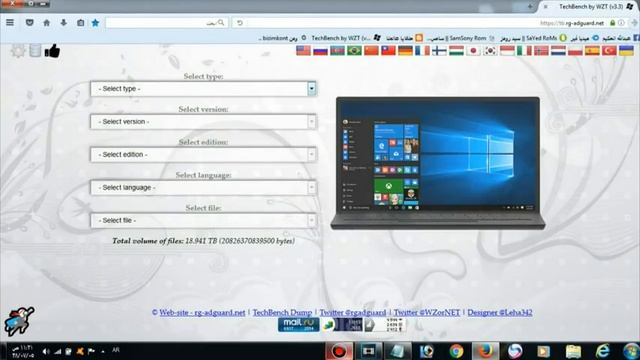
Task: Choose the Hungarian flag
Action: point(456,51)
